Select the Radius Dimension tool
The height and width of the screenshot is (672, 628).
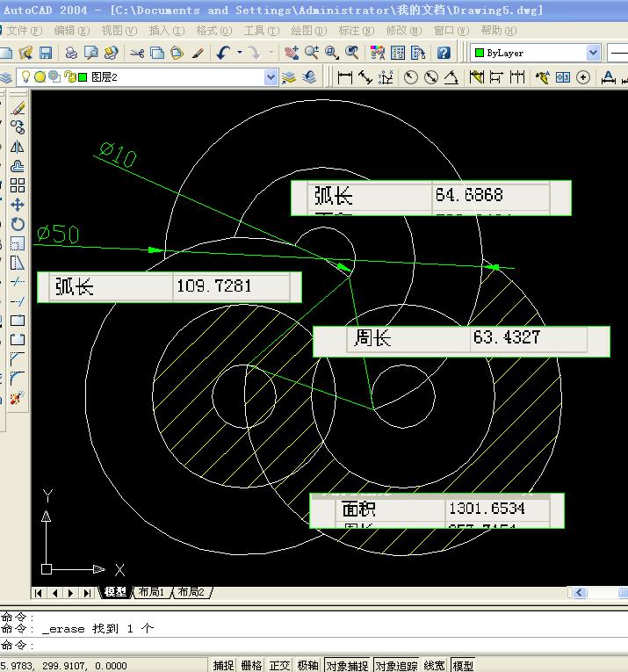410,77
